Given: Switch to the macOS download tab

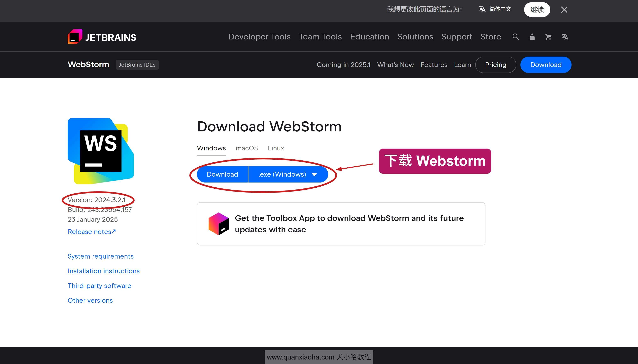Looking at the screenshot, I should click(x=247, y=148).
